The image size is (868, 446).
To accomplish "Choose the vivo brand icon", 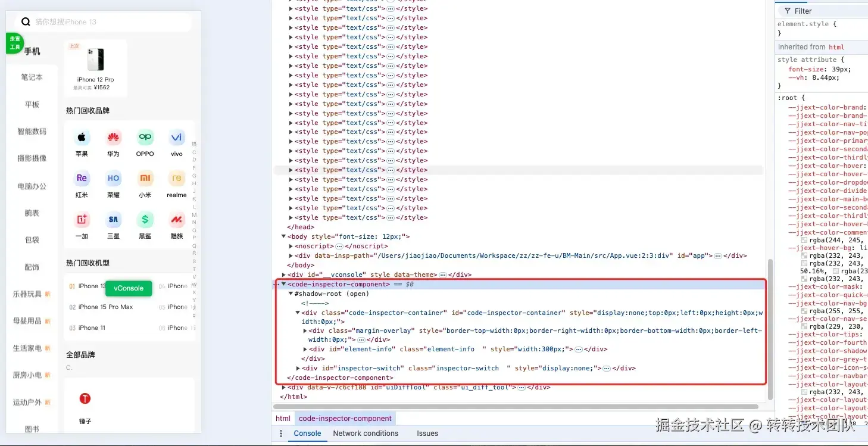I will (x=176, y=138).
